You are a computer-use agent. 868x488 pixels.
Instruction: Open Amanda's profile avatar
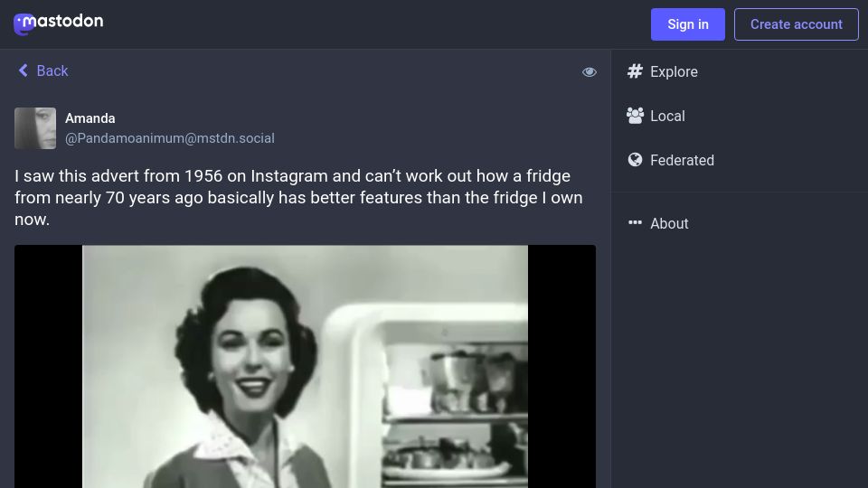click(35, 128)
